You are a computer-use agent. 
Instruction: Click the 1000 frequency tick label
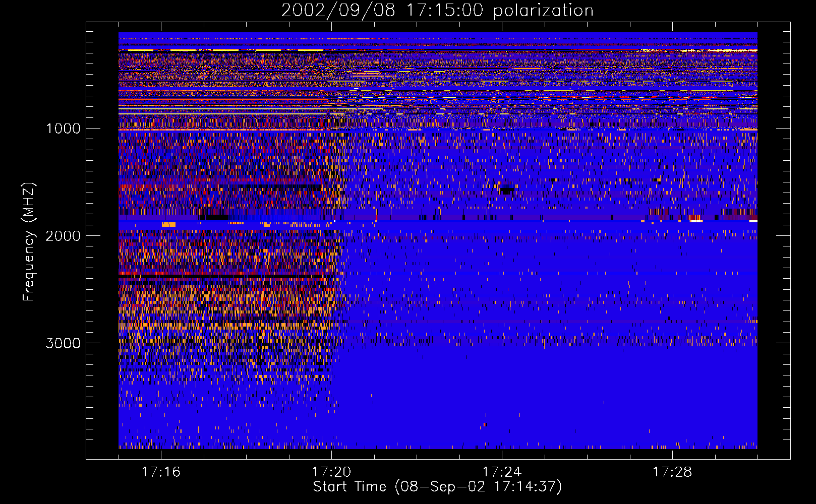[x=63, y=129]
